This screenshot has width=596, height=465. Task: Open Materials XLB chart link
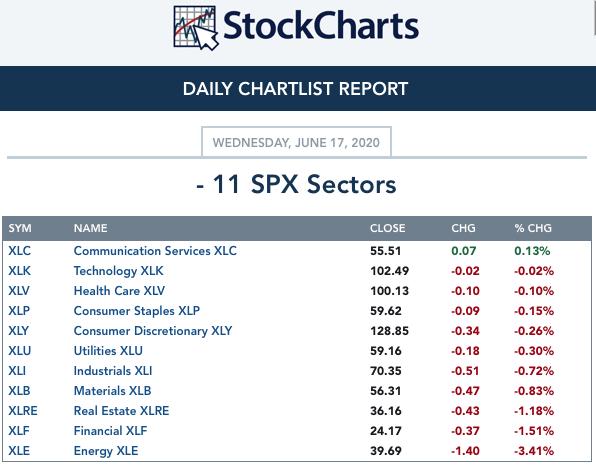tap(113, 391)
